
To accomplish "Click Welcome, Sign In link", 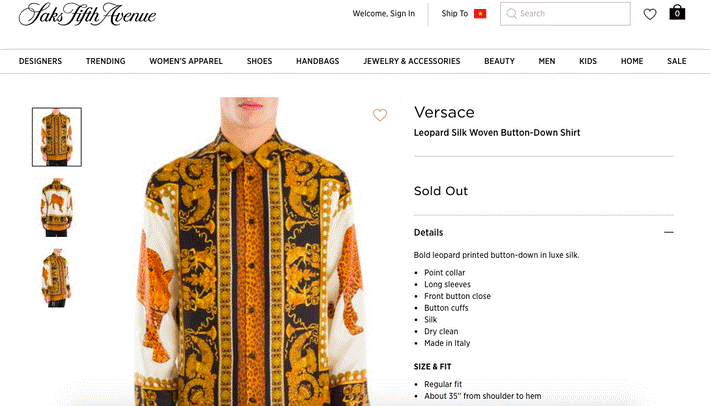I will [384, 14].
